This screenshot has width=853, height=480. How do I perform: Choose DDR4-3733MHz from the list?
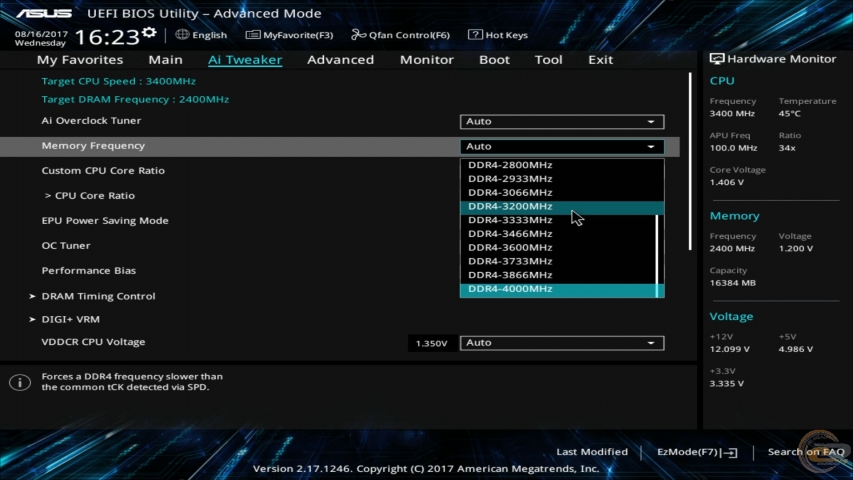tap(559, 261)
